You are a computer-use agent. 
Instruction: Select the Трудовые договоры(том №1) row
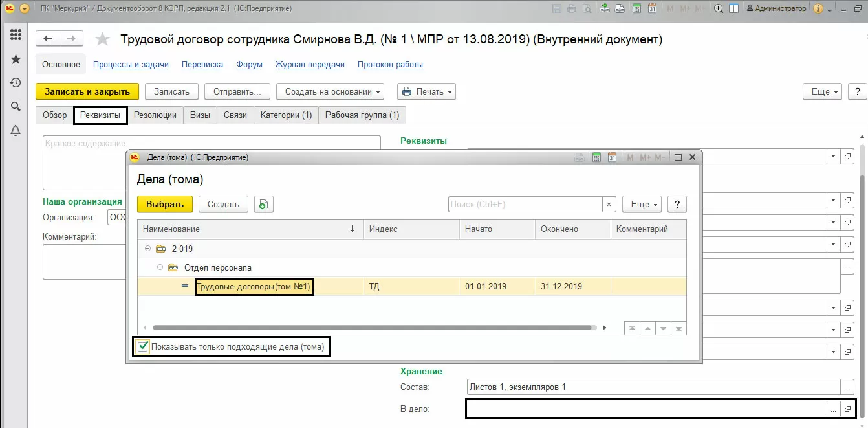pyautogui.click(x=411, y=286)
